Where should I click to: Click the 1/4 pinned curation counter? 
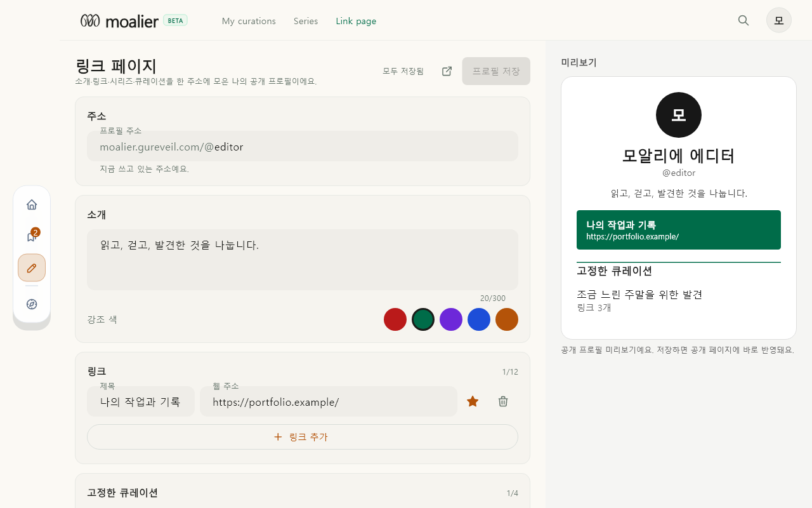512,493
